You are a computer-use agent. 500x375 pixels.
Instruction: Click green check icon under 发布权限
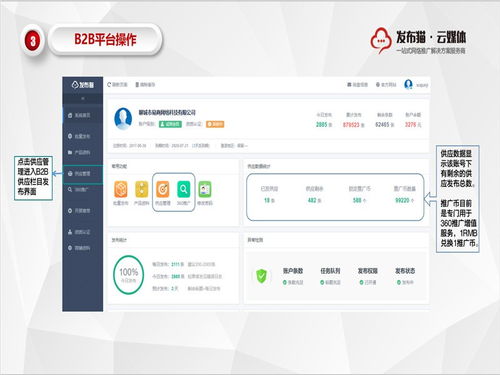click(x=361, y=282)
